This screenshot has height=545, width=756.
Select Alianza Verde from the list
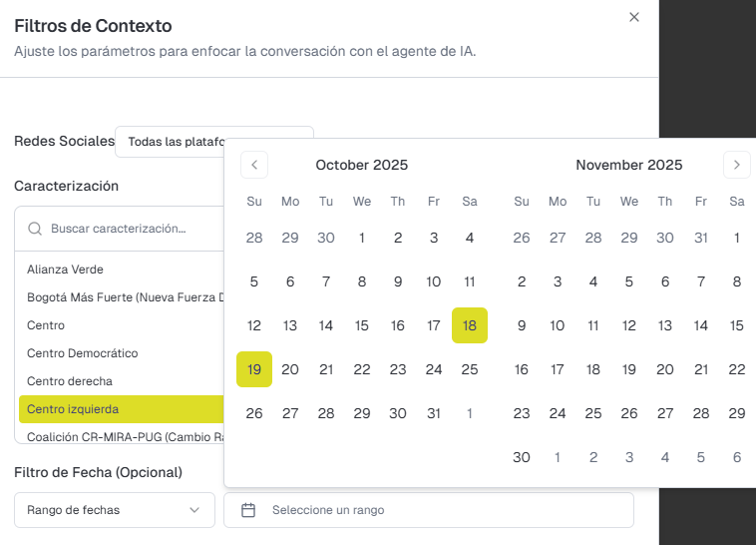click(66, 270)
